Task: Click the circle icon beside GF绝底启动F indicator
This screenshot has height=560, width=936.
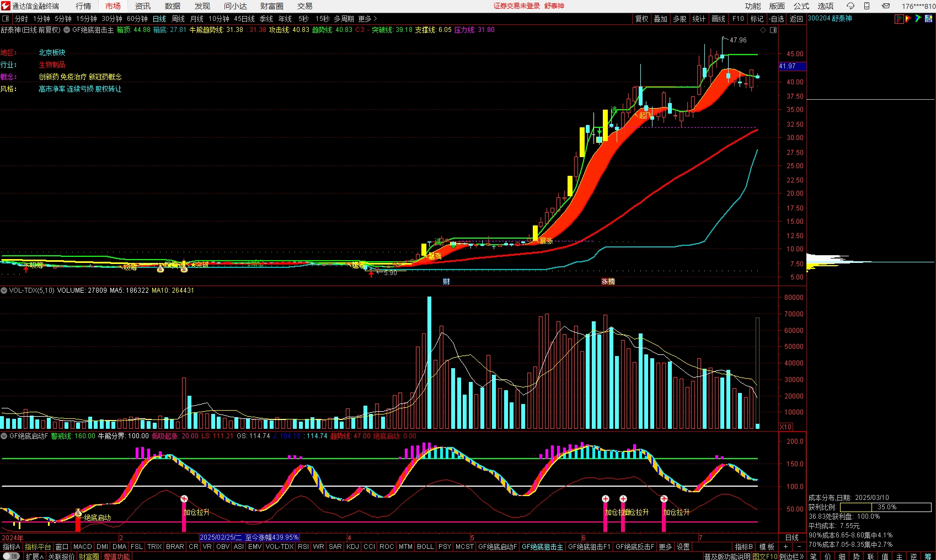Action: tap(4, 436)
